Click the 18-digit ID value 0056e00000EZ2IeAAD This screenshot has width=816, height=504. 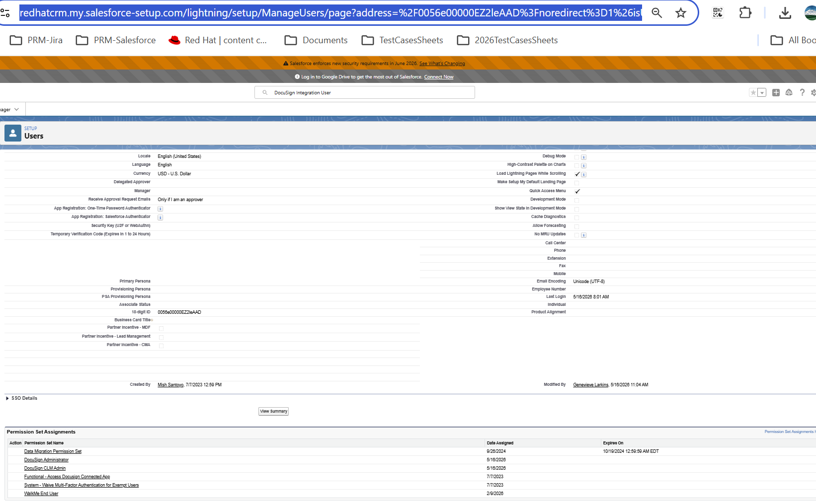(x=179, y=312)
